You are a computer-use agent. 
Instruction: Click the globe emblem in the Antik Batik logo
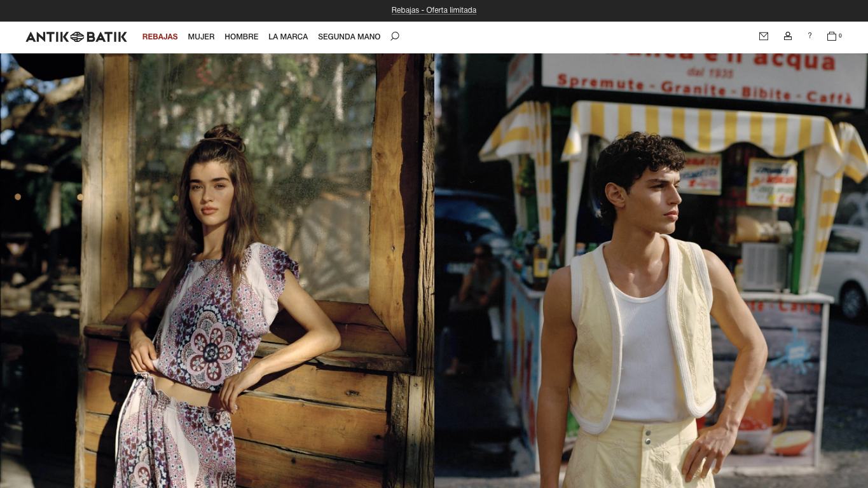[x=77, y=37]
